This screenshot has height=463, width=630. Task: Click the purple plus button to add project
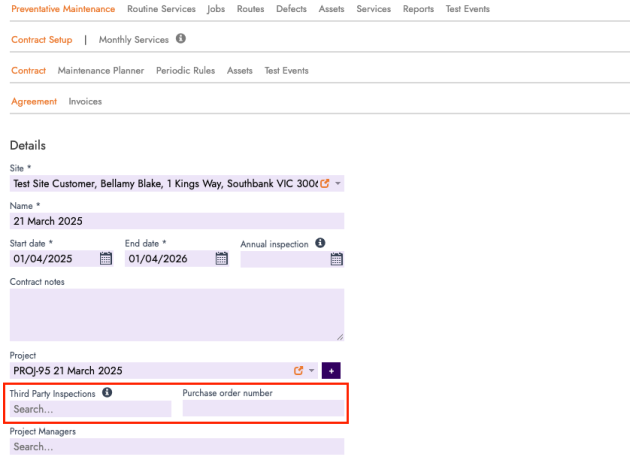tap(331, 371)
